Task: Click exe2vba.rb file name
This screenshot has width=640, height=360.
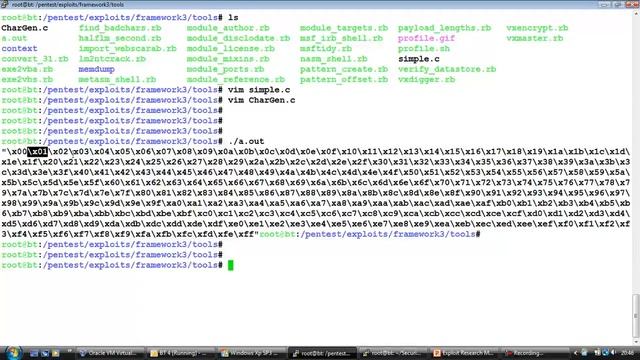Action: 27,69
